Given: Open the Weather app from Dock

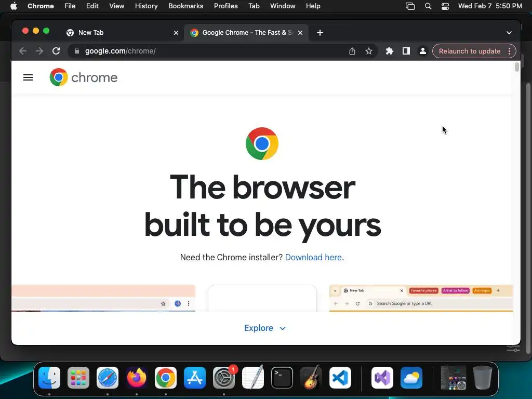Looking at the screenshot, I should tap(411, 378).
